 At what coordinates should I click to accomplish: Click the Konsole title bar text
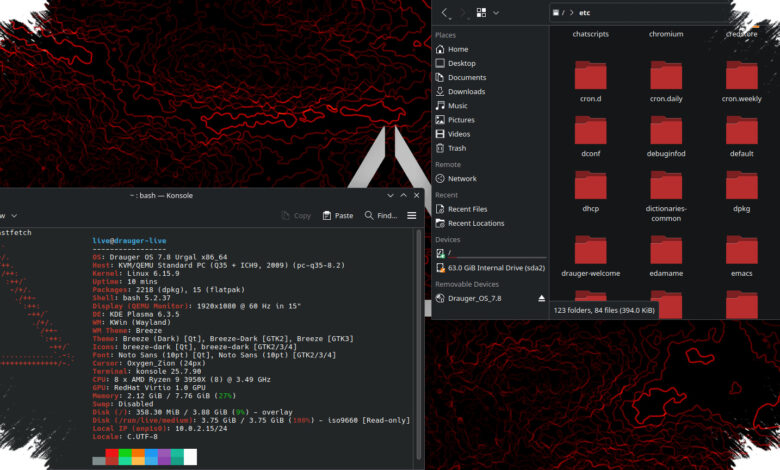tap(161, 195)
